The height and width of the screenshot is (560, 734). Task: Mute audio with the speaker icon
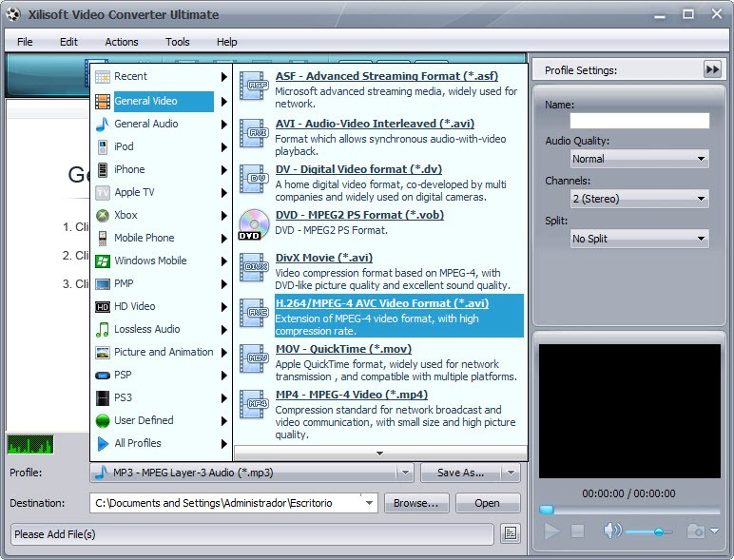click(611, 531)
